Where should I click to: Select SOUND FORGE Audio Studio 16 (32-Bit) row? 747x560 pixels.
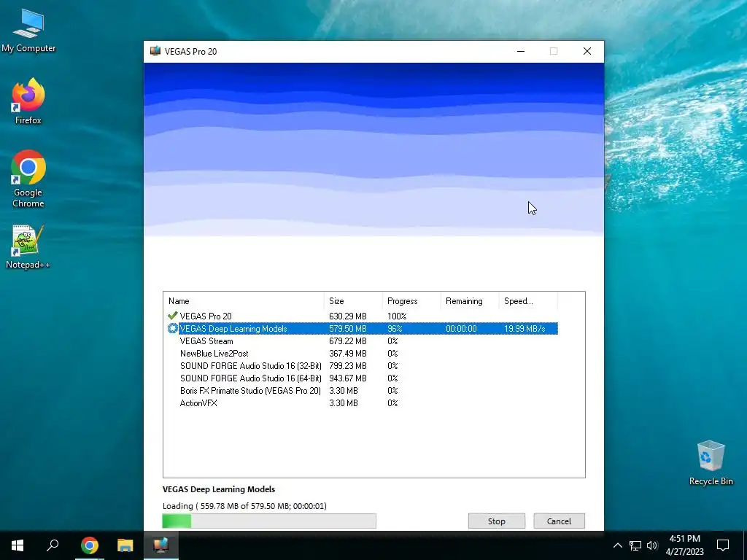click(x=362, y=366)
